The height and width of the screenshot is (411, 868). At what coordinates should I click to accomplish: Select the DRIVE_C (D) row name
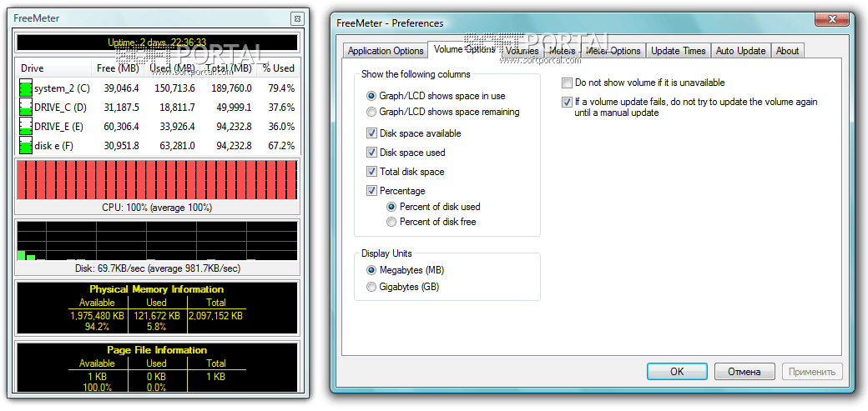click(60, 108)
